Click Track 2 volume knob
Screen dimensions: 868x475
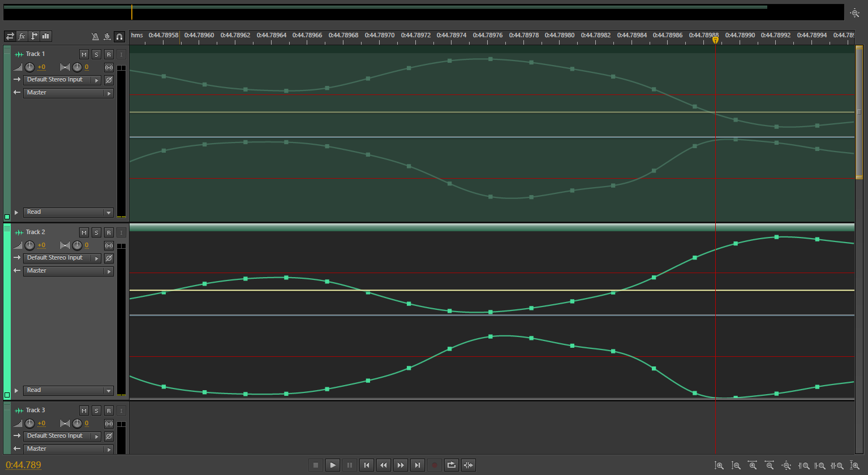click(x=30, y=245)
